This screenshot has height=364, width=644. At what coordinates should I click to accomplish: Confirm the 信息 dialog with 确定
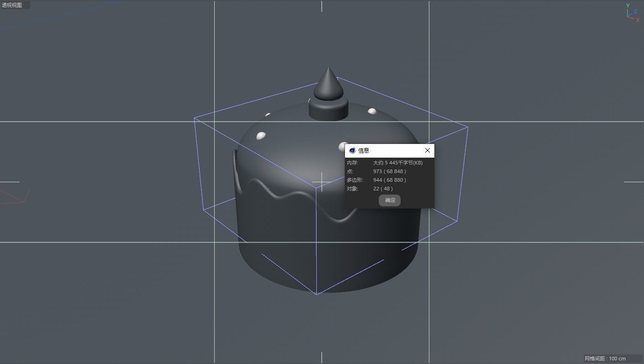[x=390, y=200]
